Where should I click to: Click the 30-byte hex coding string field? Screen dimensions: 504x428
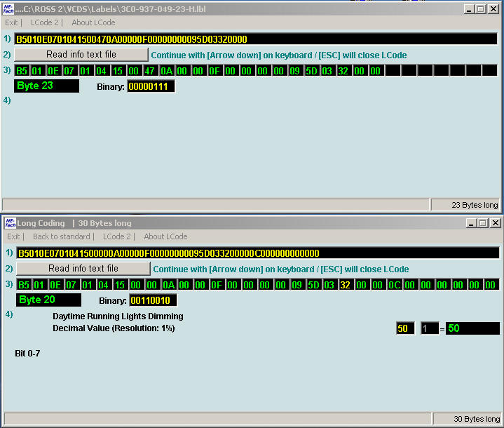[x=257, y=253]
